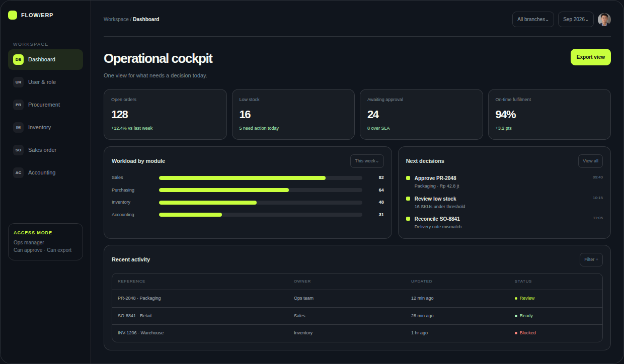Click the Review status text
Screen dimensions: 624x364
(x=527, y=298)
